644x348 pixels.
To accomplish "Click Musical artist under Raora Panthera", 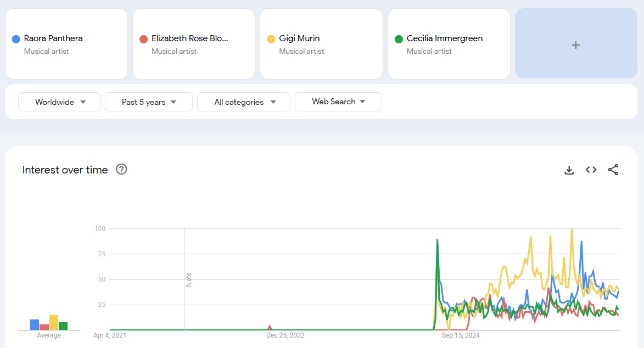I will [x=47, y=52].
